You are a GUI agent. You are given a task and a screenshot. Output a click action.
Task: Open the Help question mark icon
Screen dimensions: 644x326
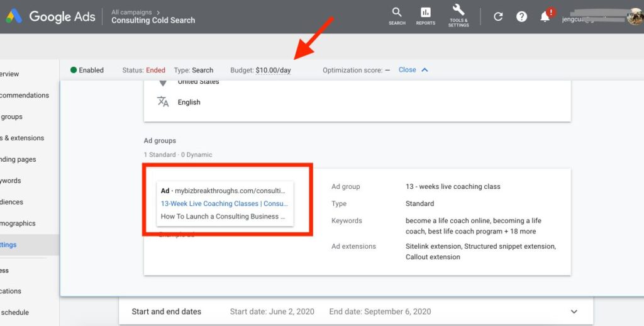(x=521, y=16)
